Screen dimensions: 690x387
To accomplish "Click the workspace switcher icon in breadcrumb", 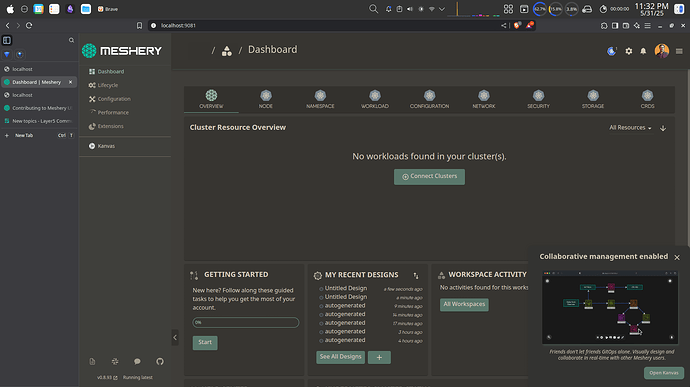I will 227,51.
